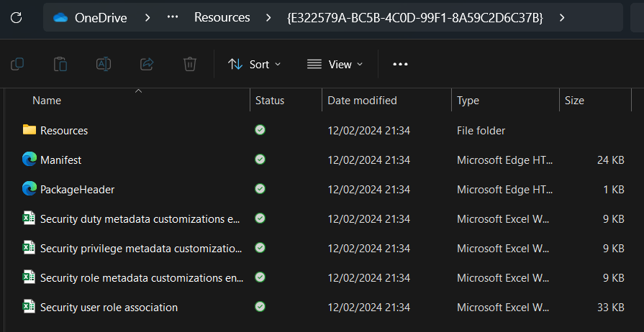Select the Manifest Edge file icon
This screenshot has height=332, width=644.
(x=30, y=160)
